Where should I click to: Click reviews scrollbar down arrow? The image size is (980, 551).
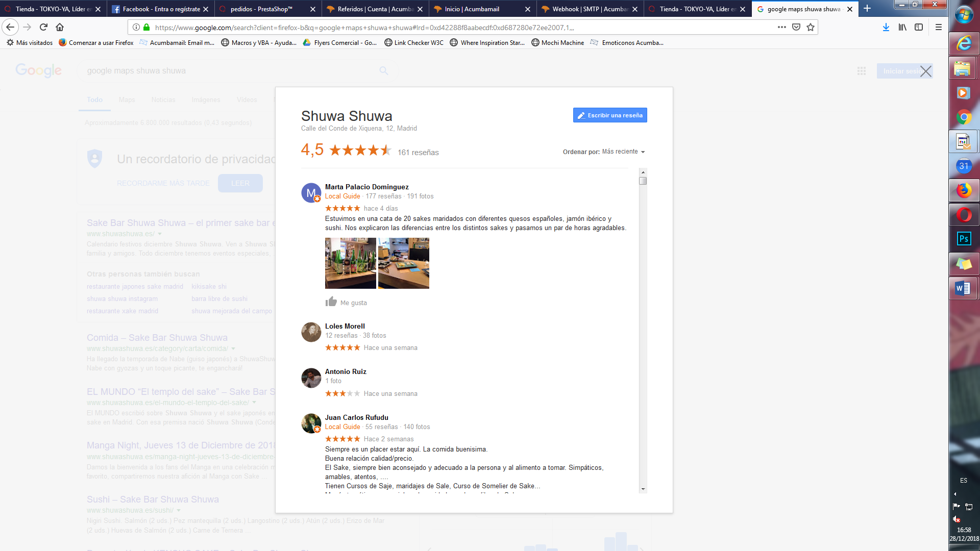(x=643, y=489)
